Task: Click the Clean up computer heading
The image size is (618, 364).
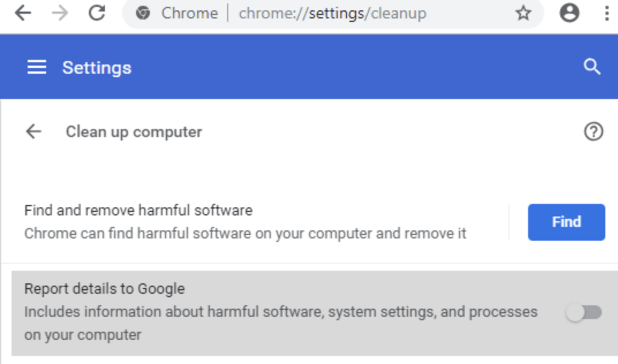Action: tap(134, 132)
